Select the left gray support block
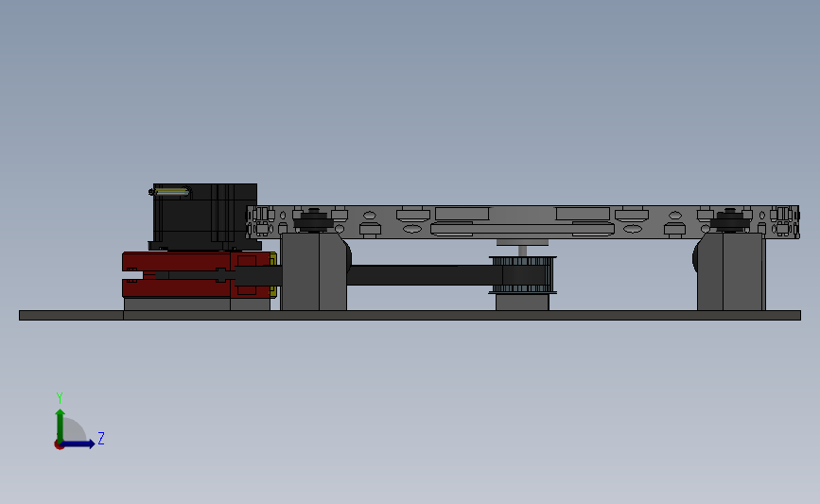This screenshot has height=504, width=820. 314,272
